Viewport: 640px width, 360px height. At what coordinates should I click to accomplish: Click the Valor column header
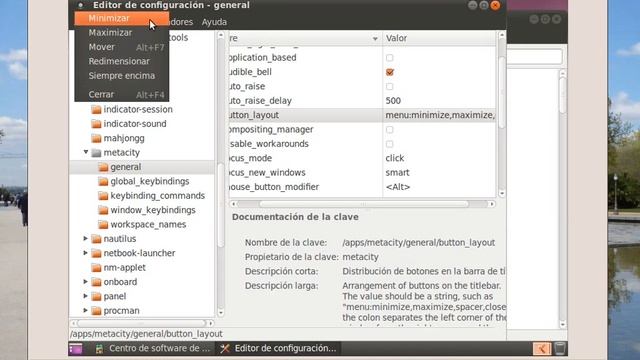pyautogui.click(x=439, y=38)
